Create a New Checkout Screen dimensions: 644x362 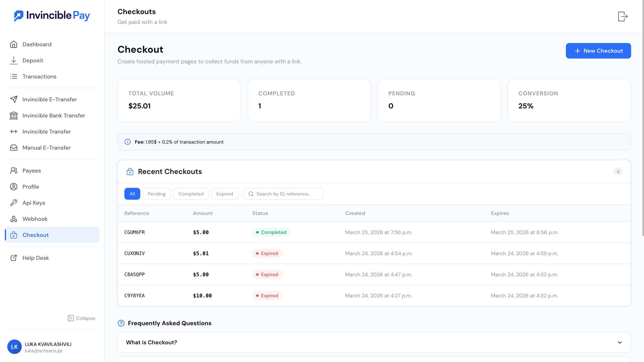coord(598,51)
